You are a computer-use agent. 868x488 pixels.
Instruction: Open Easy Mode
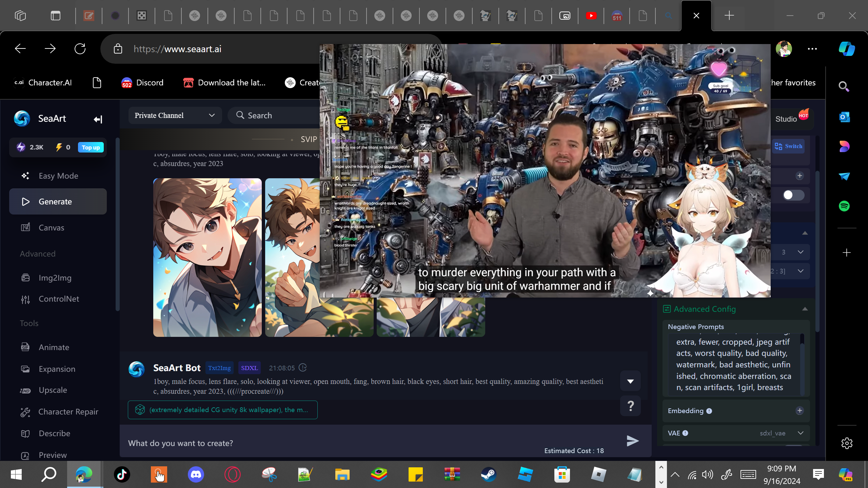click(x=58, y=176)
